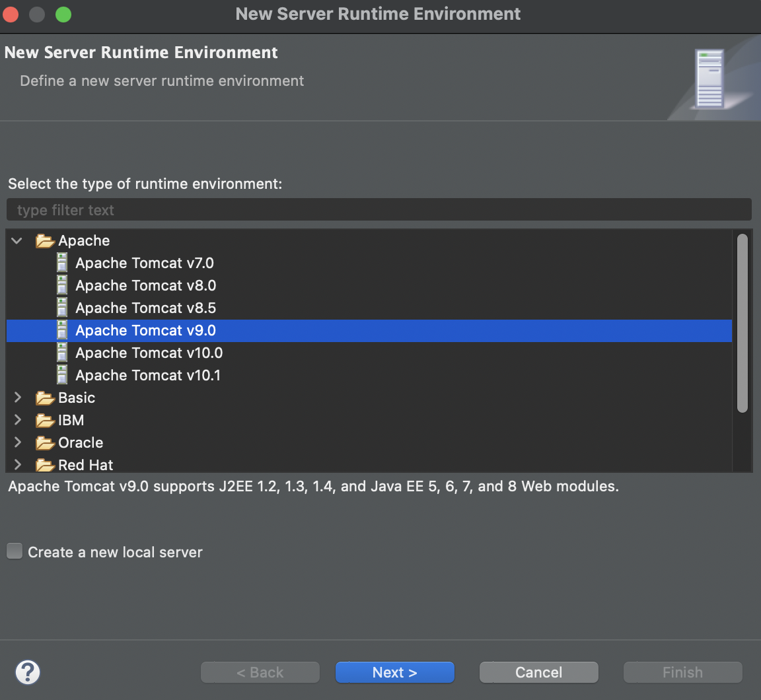Select the Red Hat category label
The image size is (761, 700).
85,465
